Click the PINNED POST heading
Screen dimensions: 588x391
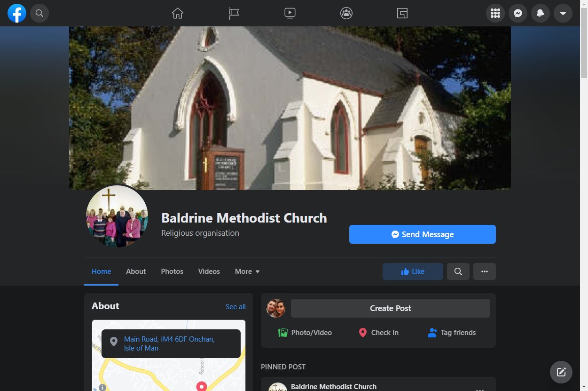283,367
